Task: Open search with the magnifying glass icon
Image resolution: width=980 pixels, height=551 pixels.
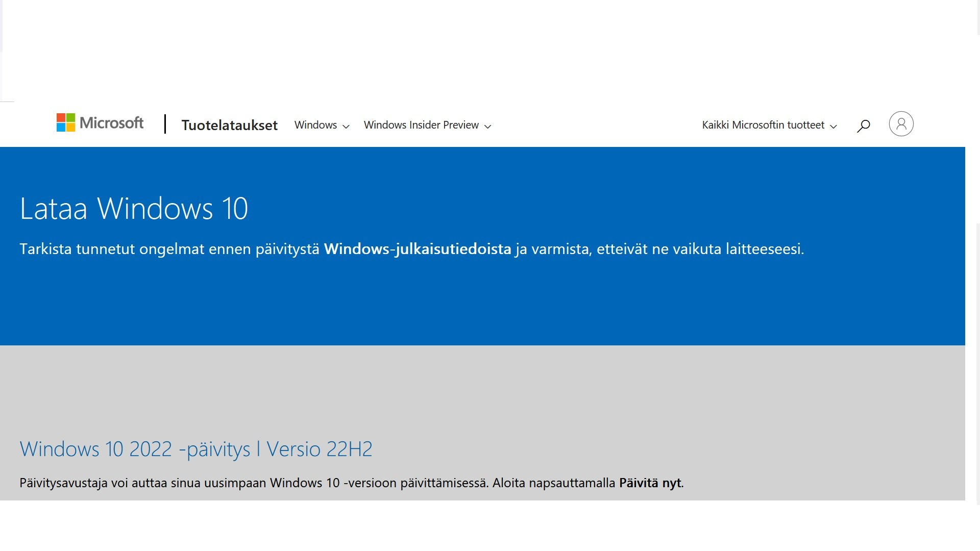Action: point(863,126)
